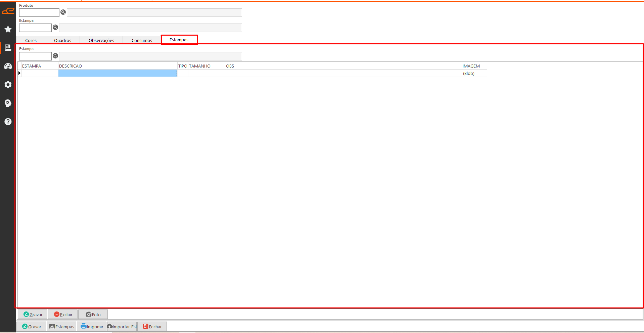Open the dashboard gauge icon in sidebar
The width and height of the screenshot is (644, 333).
(8, 66)
